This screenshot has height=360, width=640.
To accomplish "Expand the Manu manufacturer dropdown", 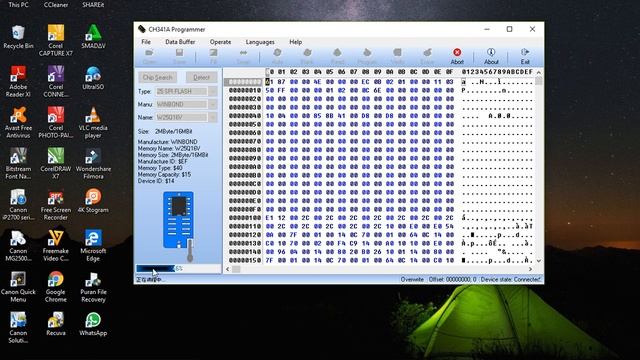I will pos(213,104).
